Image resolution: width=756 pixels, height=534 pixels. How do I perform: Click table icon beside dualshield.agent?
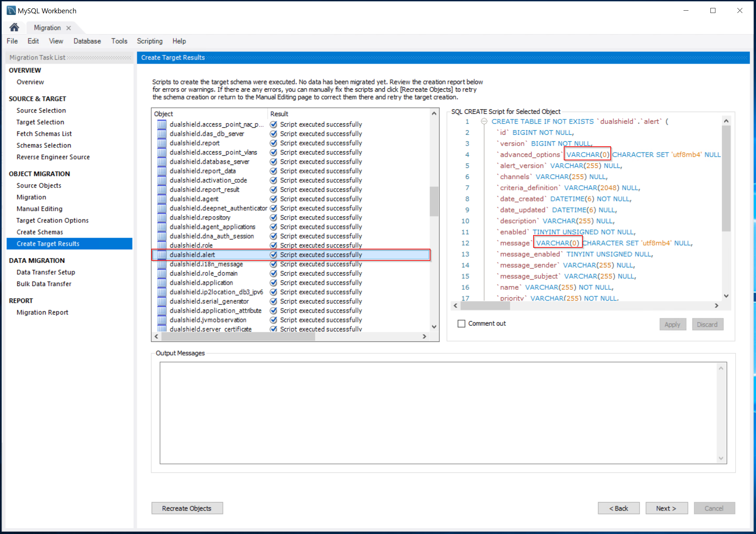(162, 199)
